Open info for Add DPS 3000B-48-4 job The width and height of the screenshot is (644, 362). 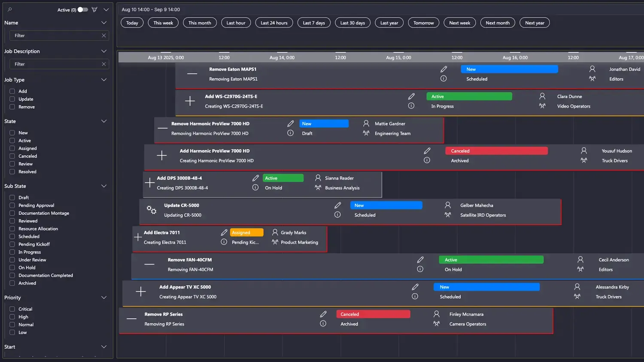255,187
